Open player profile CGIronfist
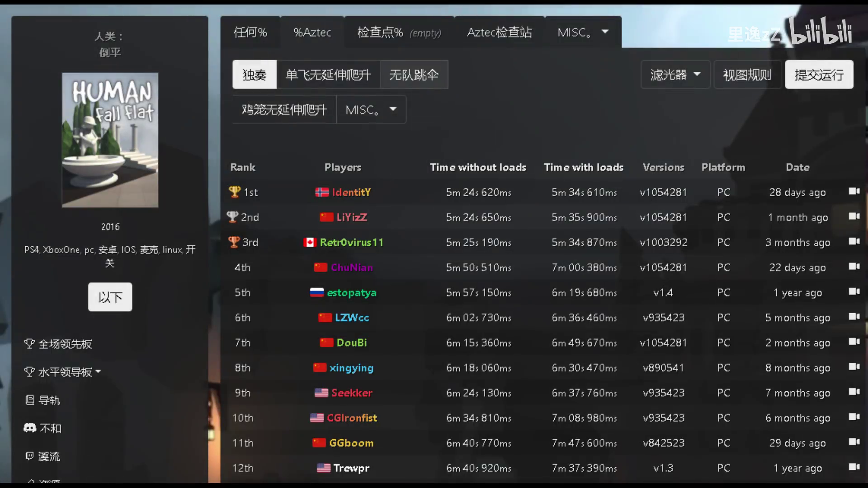The image size is (868, 488). (352, 418)
